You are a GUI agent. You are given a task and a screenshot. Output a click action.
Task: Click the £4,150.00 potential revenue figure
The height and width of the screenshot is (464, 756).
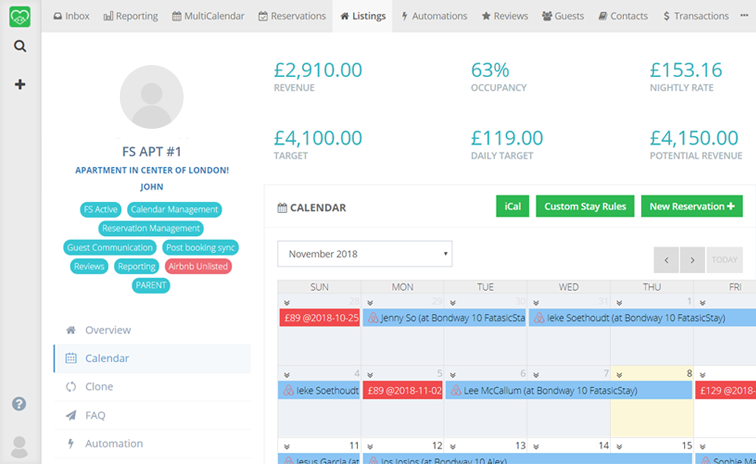coord(694,138)
